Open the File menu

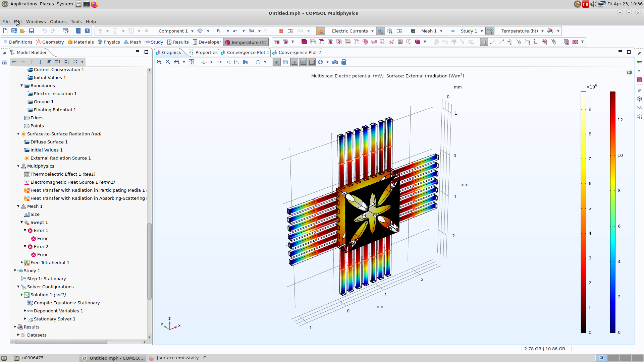pyautogui.click(x=6, y=21)
